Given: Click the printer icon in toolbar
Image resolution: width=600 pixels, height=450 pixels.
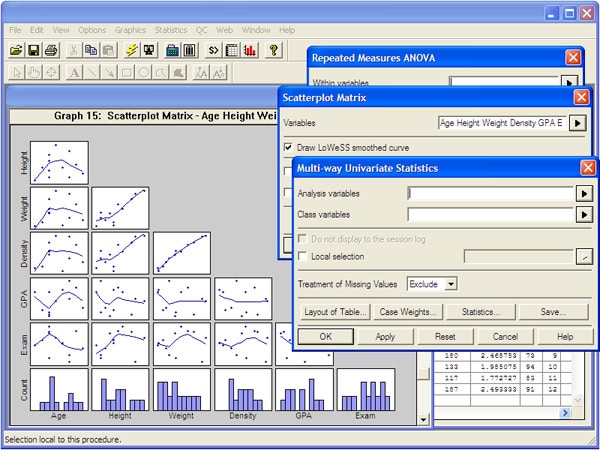Looking at the screenshot, I should tap(50, 50).
